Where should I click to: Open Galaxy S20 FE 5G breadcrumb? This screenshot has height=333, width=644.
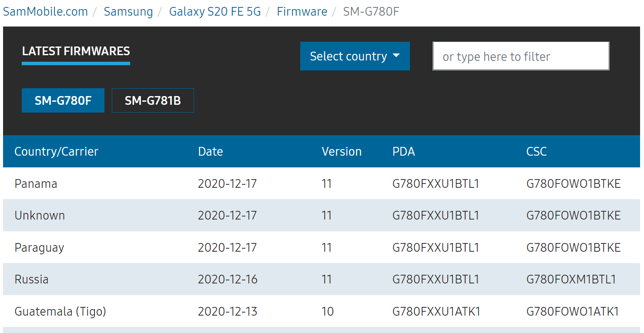[215, 11]
